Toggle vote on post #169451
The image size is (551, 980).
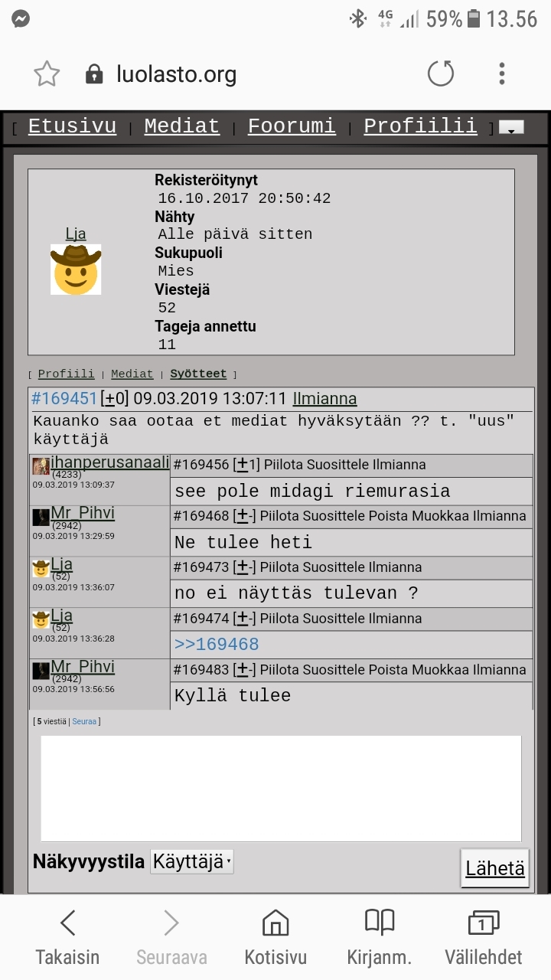(x=115, y=399)
